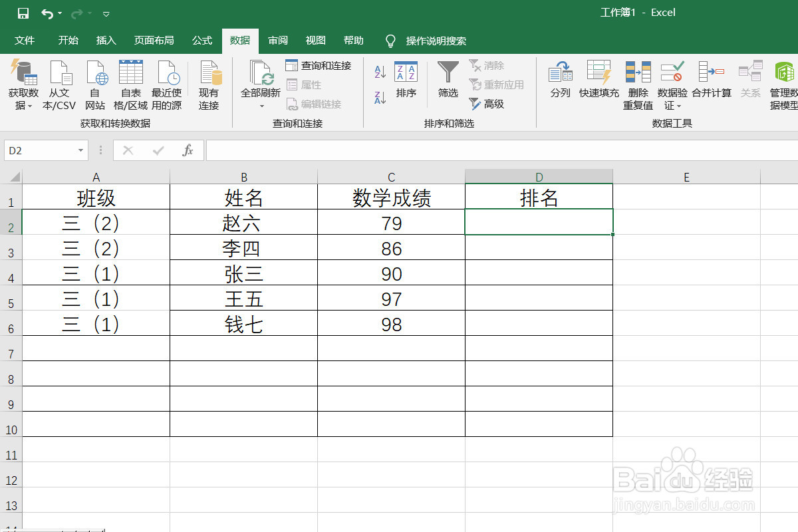Click the 筛选 (Filter) icon

[x=447, y=78]
